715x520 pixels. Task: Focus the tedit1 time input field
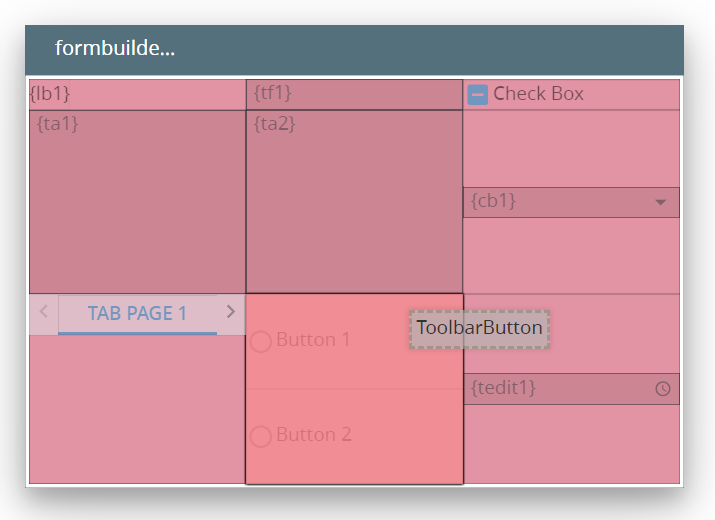(x=555, y=389)
